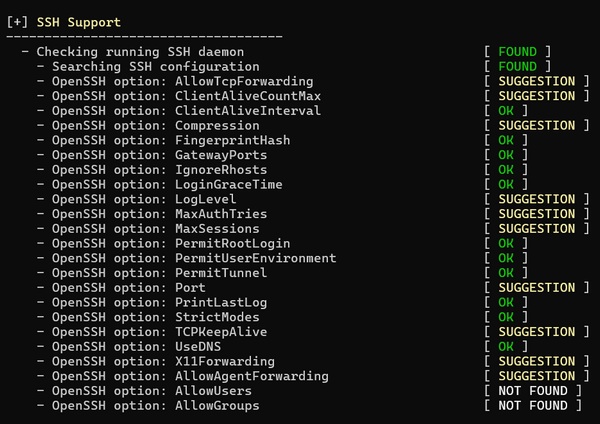
Task: Click OK status for PermitUserEnvironment
Action: point(505,258)
